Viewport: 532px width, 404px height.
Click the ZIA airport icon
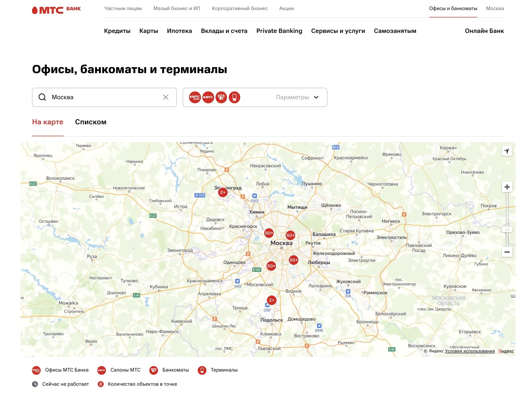[348, 292]
